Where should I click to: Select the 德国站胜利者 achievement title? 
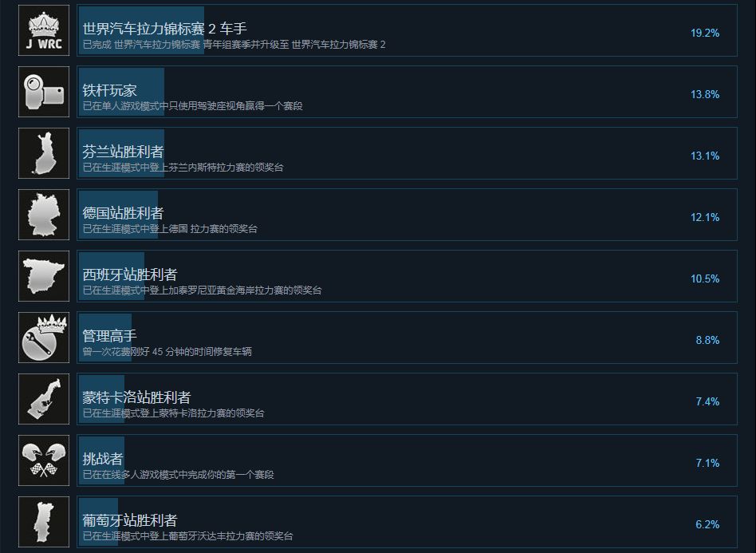click(x=123, y=213)
